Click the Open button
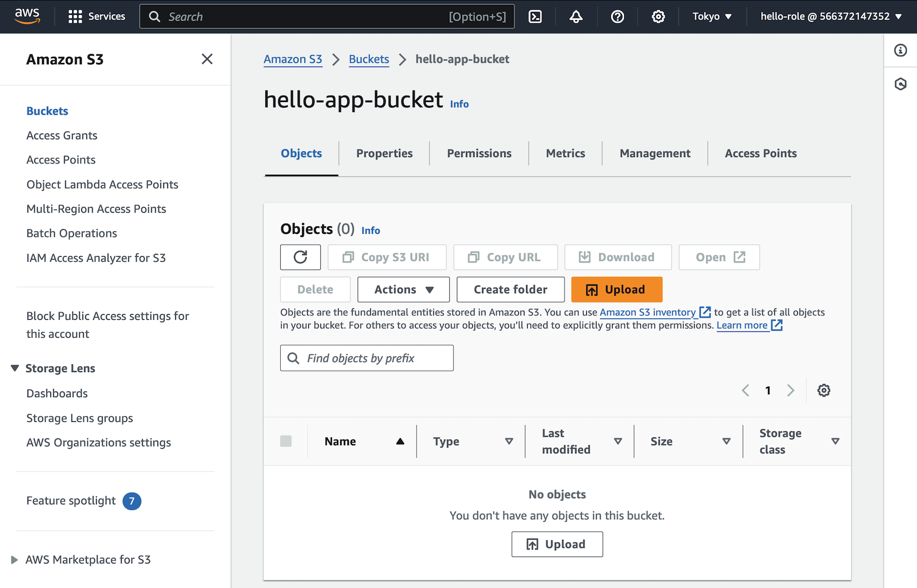Image resolution: width=917 pixels, height=588 pixels. [x=719, y=257]
